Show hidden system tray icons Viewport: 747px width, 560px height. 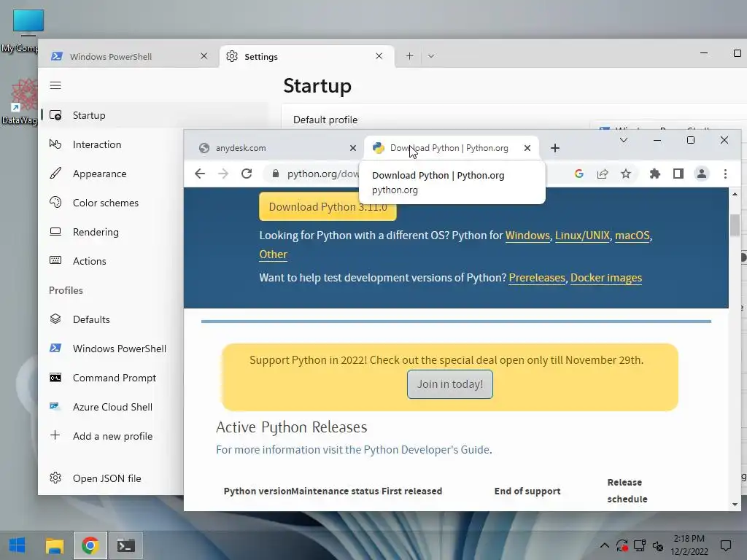coord(604,545)
